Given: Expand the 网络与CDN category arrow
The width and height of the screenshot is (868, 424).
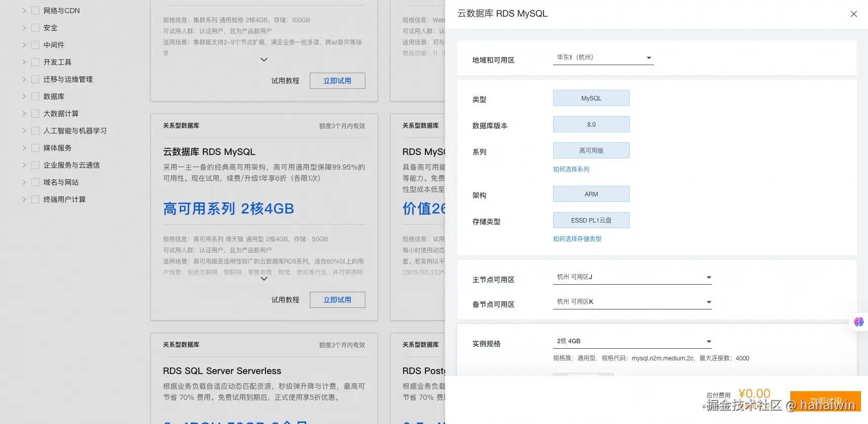Looking at the screenshot, I should [x=24, y=11].
